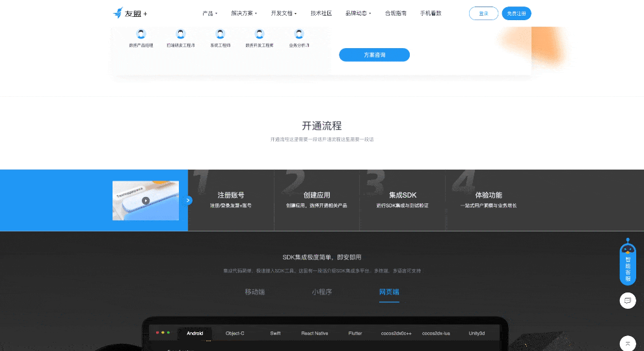The width and height of the screenshot is (644, 351).
Task: Click the chat message bubble icon
Action: pos(628,300)
